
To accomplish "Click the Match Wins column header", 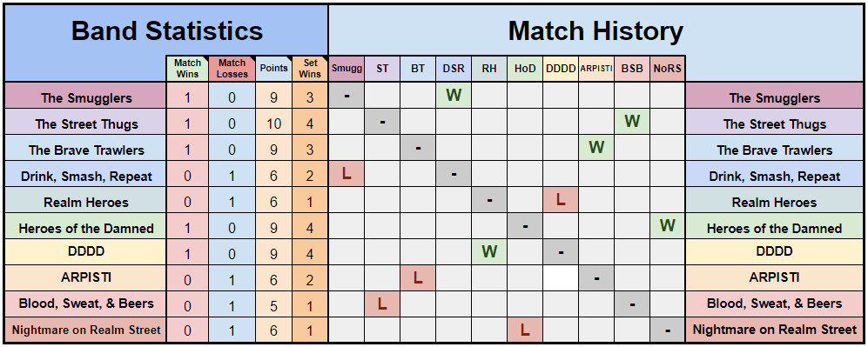I will [188, 69].
